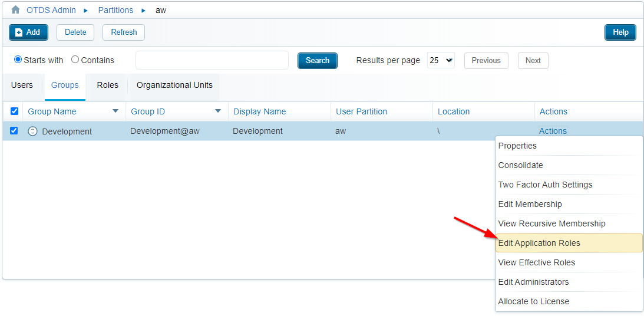Click the Help button
644x319 pixels.
620,32
